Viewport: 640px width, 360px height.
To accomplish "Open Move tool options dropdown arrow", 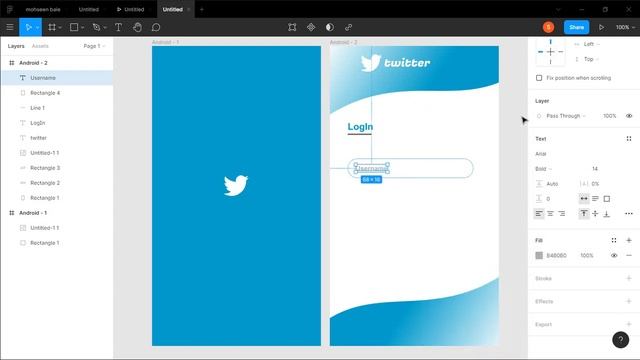I will (x=37, y=27).
